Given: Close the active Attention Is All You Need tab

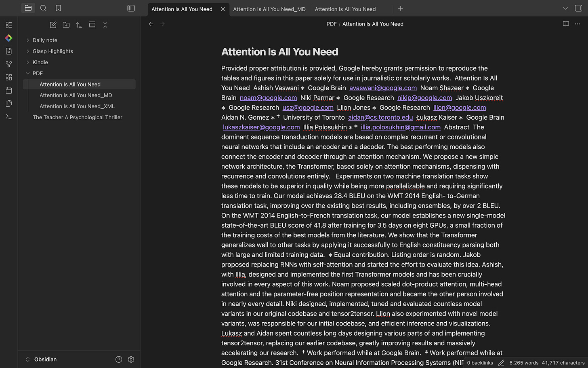Looking at the screenshot, I should (223, 9).
